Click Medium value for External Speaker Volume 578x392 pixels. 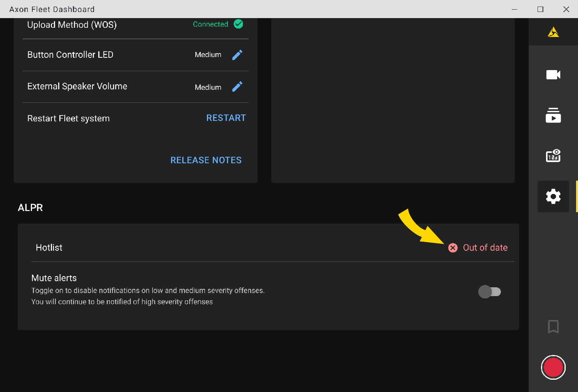208,87
